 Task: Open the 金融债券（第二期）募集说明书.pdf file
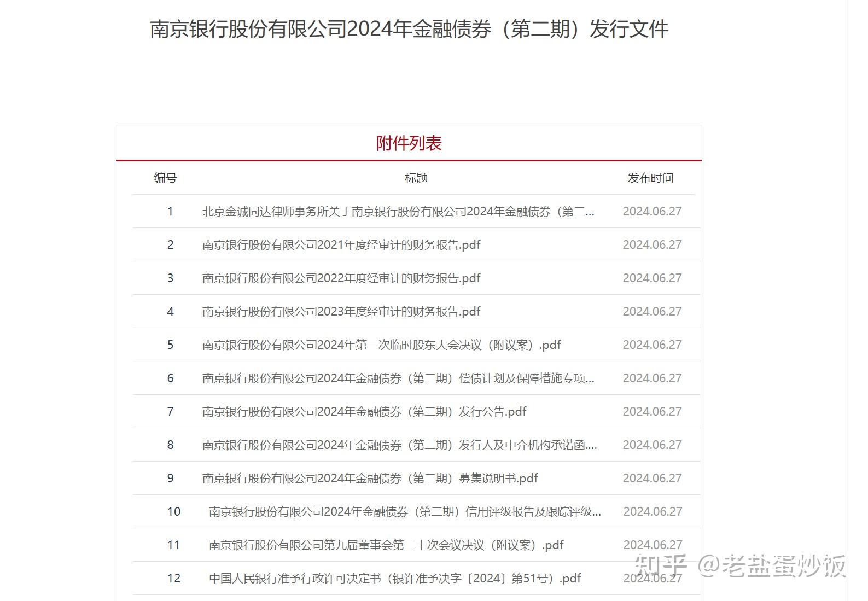tap(370, 479)
